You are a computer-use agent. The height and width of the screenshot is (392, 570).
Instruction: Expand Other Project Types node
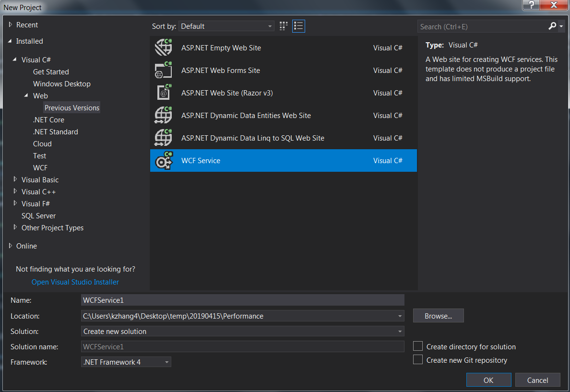15,227
